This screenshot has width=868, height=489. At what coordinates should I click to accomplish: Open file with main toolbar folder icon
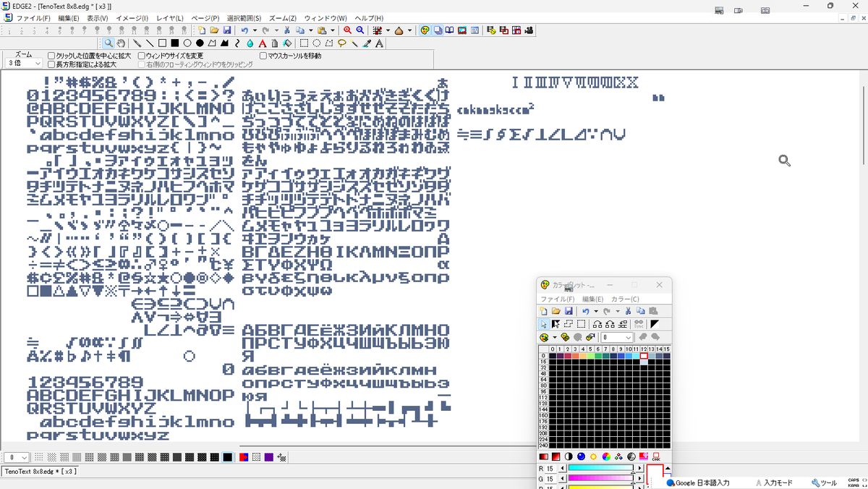pyautogui.click(x=214, y=30)
